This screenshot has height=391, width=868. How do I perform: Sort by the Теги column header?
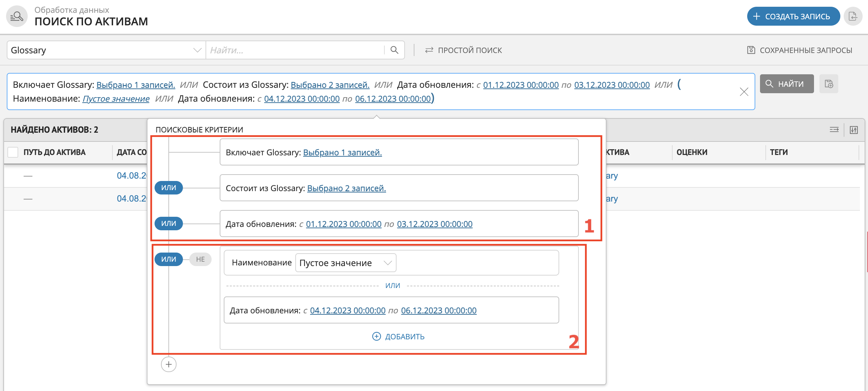779,152
